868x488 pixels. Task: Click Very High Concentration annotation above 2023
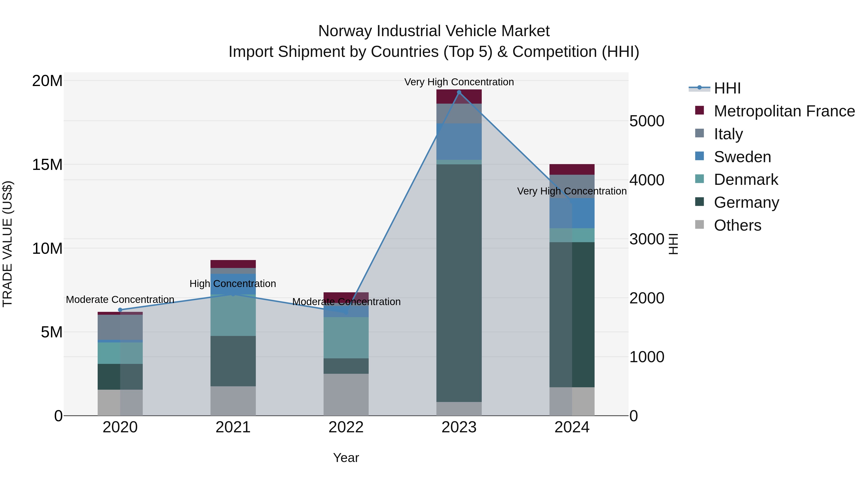[x=459, y=82]
